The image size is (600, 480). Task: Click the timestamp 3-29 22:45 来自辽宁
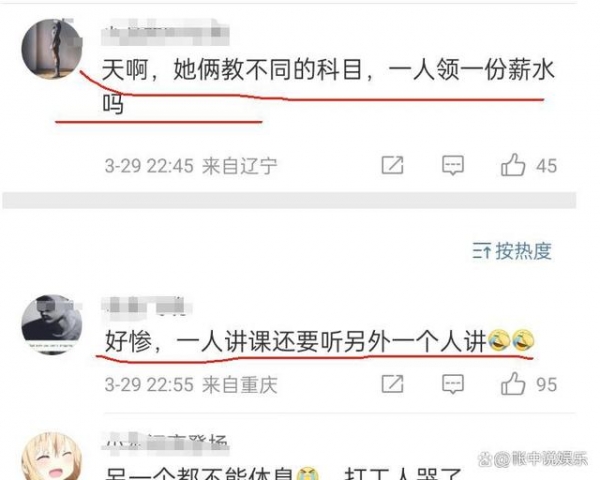click(191, 166)
